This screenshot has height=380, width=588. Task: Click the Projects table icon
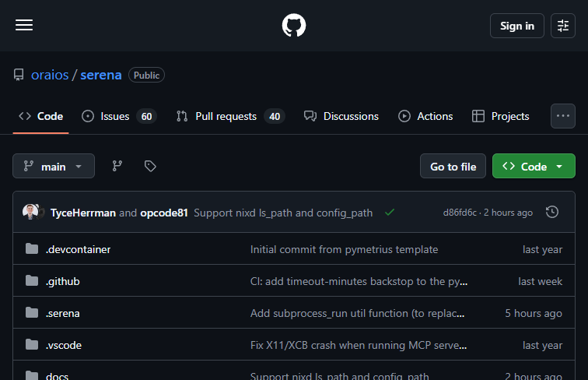478,116
